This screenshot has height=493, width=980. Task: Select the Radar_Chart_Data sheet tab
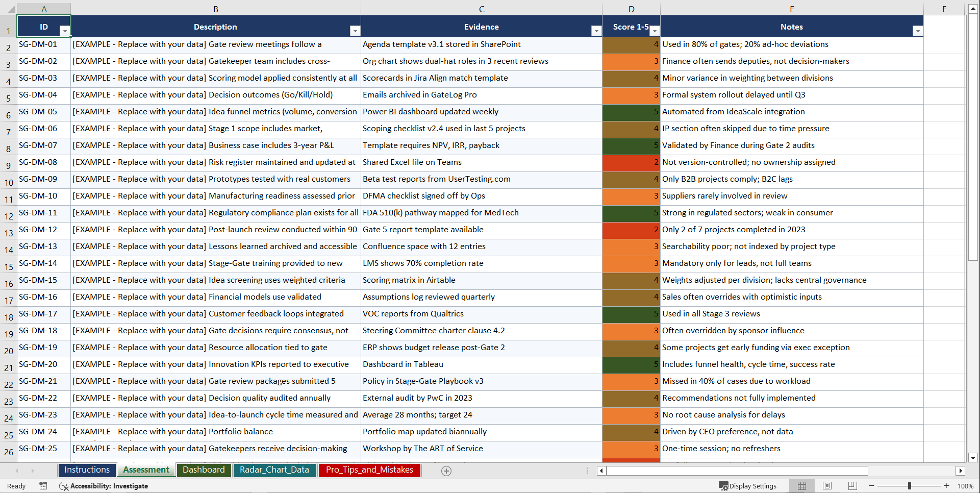(x=274, y=470)
